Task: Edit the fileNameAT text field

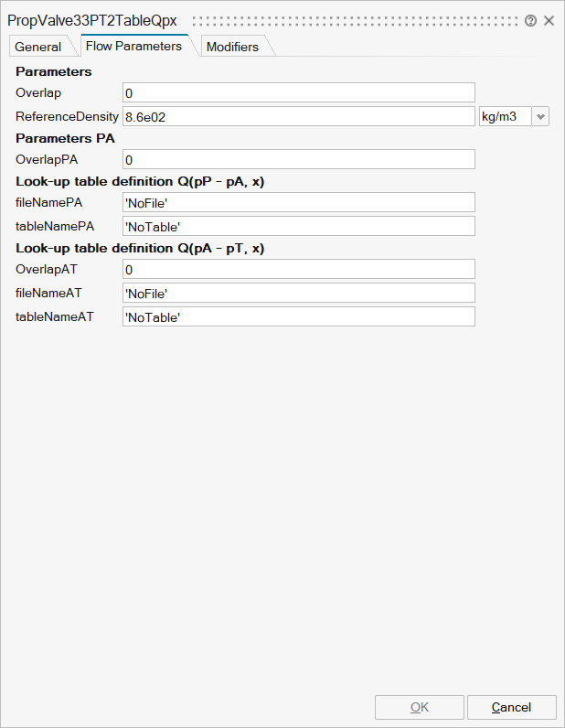Action: pos(298,293)
